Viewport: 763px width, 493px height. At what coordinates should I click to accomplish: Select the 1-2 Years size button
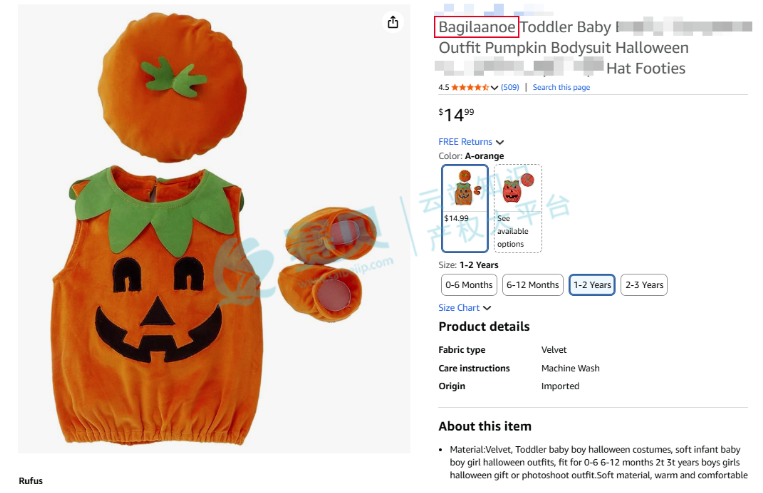click(592, 285)
